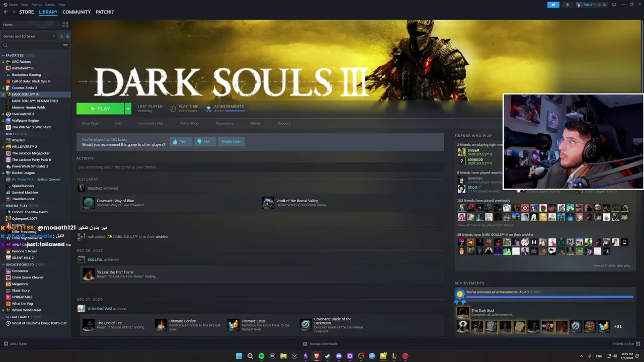
Task: Open Points Shop link
Action: click(189, 123)
